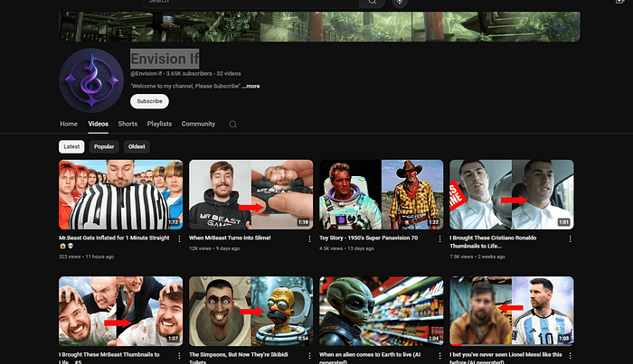Open the channel banner image
The width and height of the screenshot is (633, 364).
click(x=319, y=26)
